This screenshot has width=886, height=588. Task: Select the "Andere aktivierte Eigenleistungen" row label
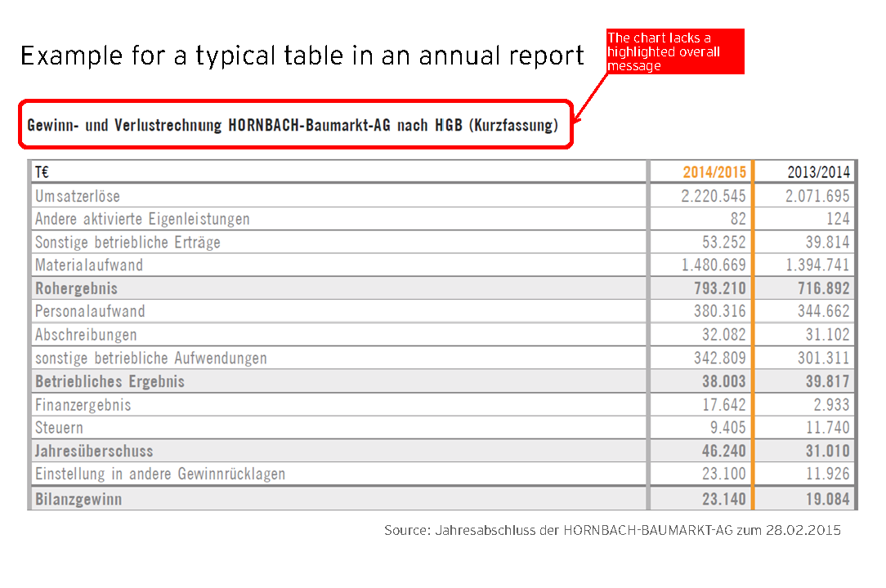pos(142,219)
